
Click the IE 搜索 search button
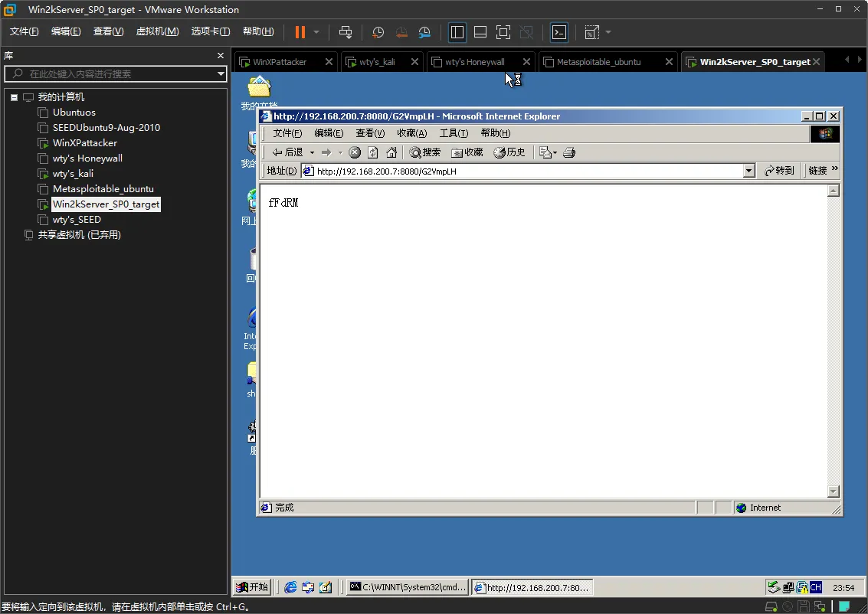[425, 152]
